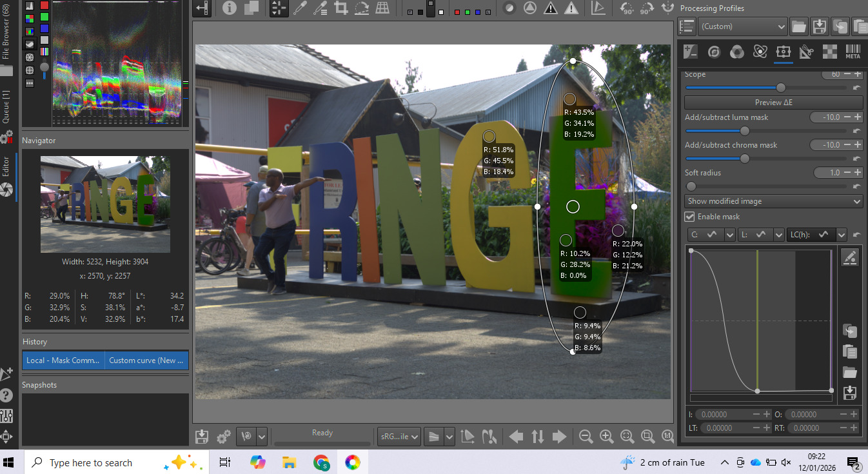Uncheck the Enable mask checkbox
The image size is (868, 474).
click(x=690, y=217)
